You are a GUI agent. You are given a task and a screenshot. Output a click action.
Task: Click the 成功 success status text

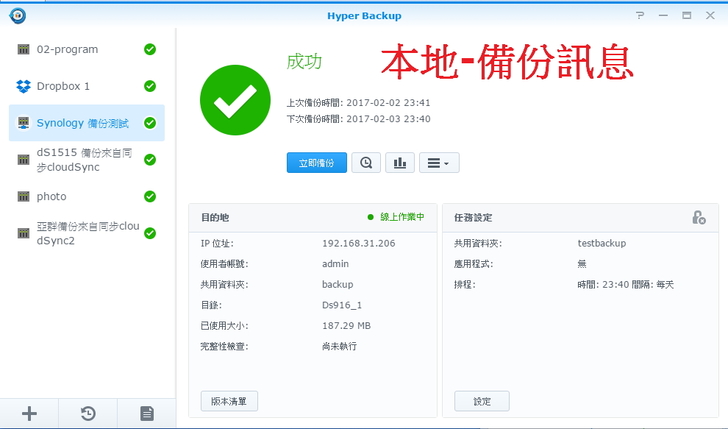coord(304,61)
